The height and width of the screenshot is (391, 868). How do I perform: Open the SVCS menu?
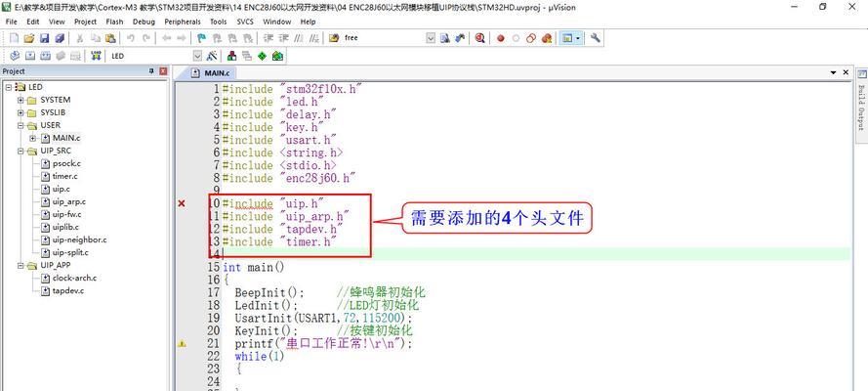(x=245, y=22)
